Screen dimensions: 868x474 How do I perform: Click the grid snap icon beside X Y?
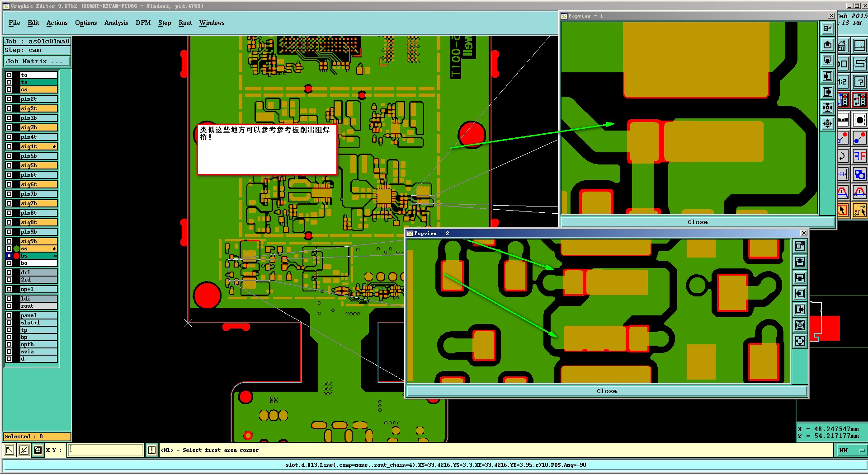[38, 450]
